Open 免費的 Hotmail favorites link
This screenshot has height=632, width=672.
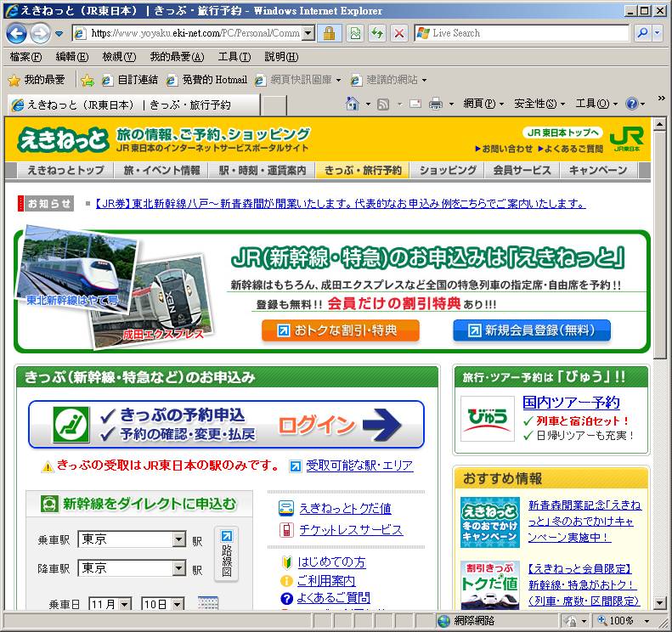207,80
